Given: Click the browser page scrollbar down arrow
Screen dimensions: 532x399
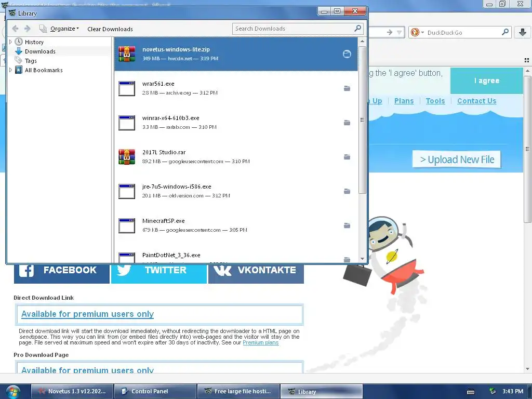Looking at the screenshot, I should tap(527, 369).
